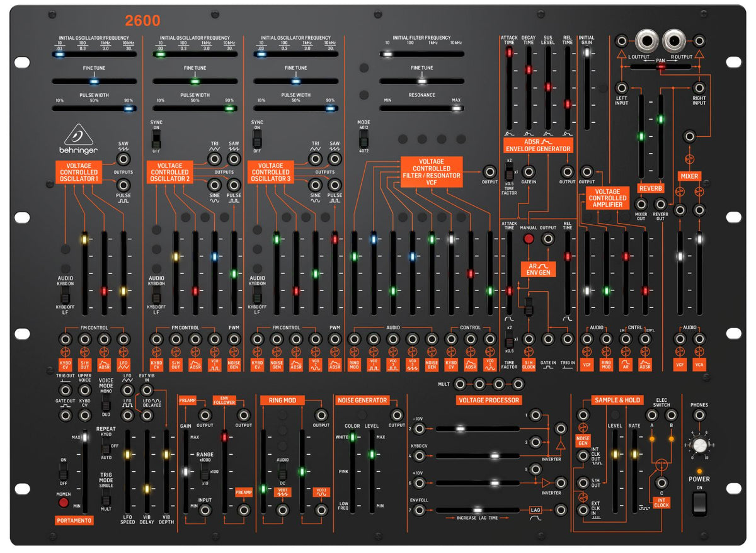The width and height of the screenshot is (756, 553).
Task: Click the first MULT jack
Action: pos(461,383)
